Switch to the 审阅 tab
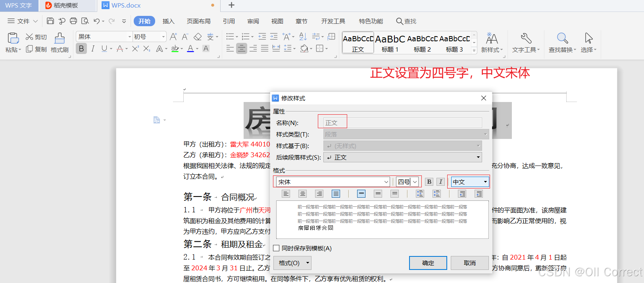The height and width of the screenshot is (283, 644). pyautogui.click(x=253, y=21)
